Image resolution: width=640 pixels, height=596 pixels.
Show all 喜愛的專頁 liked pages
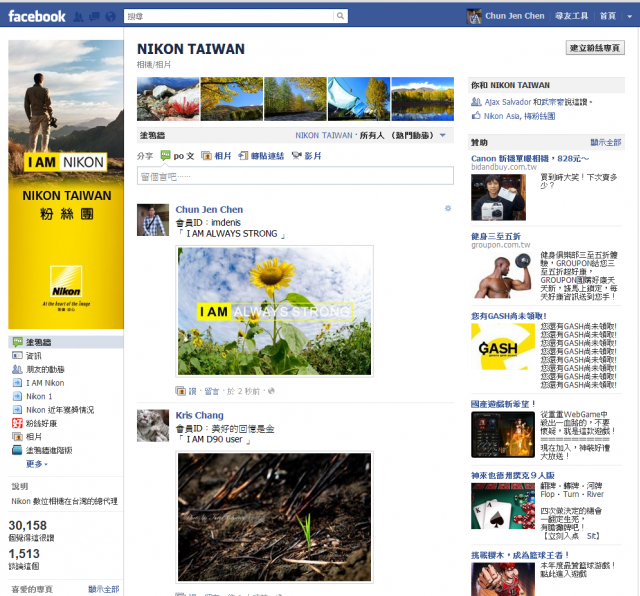pos(104,589)
